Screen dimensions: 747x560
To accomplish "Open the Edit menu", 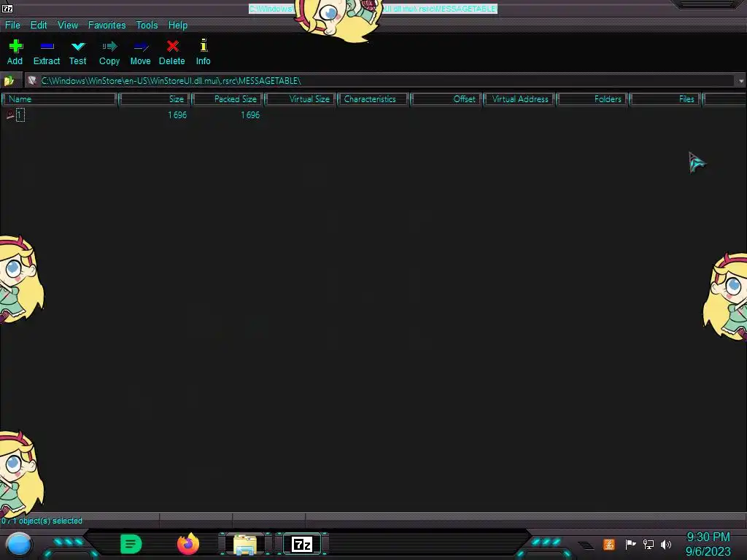I will (x=39, y=26).
